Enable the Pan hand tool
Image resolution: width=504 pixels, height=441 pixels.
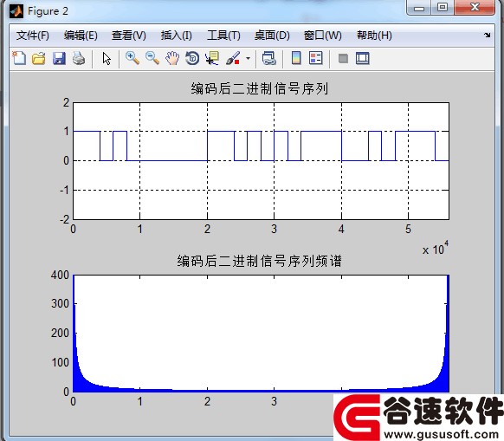pyautogui.click(x=172, y=59)
